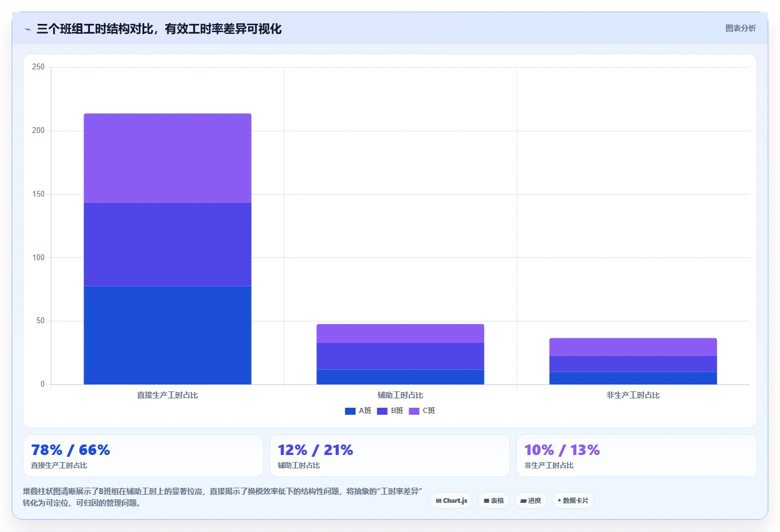The image size is (780, 532).
Task: Click the 12% / 21% data card value
Action: pyautogui.click(x=315, y=450)
